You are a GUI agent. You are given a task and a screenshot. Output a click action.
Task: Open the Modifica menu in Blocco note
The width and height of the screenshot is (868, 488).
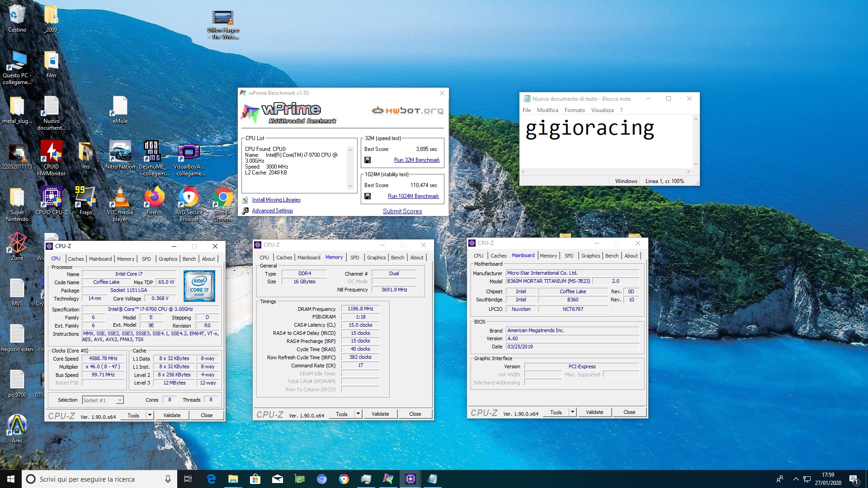click(547, 110)
